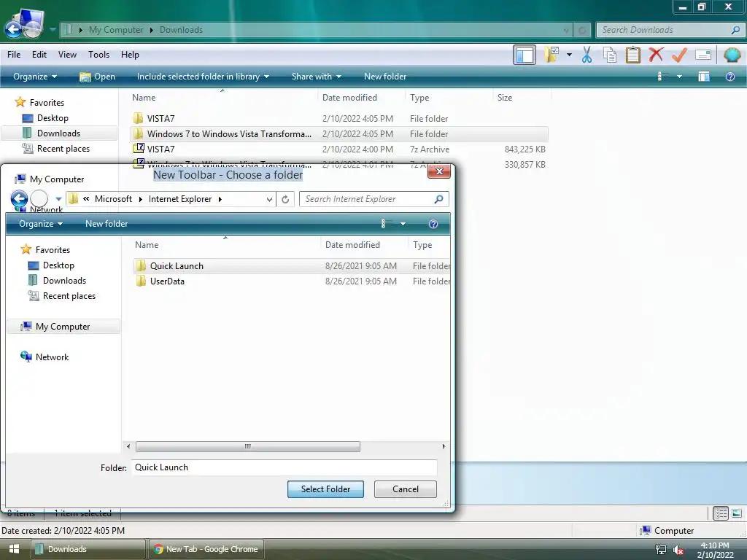Screen dimensions: 747x560
Task: Click the muted volume tray icon
Action: [678, 550]
